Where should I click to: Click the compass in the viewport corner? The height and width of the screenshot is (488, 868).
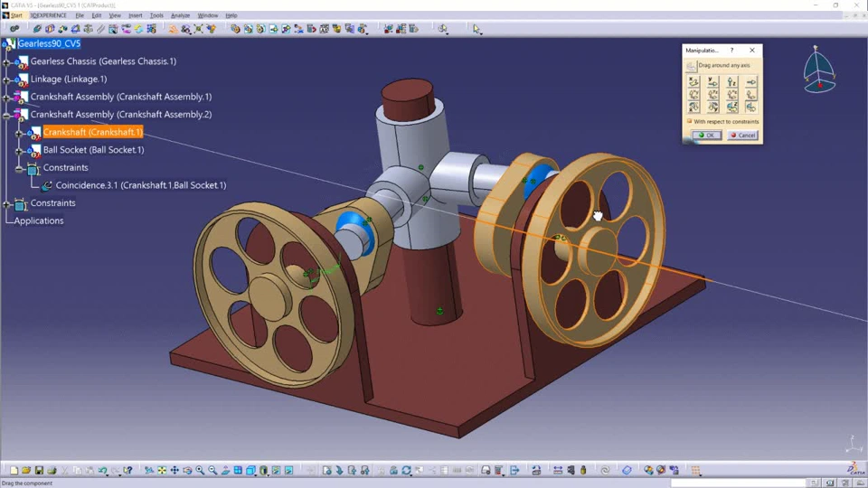tap(819, 70)
